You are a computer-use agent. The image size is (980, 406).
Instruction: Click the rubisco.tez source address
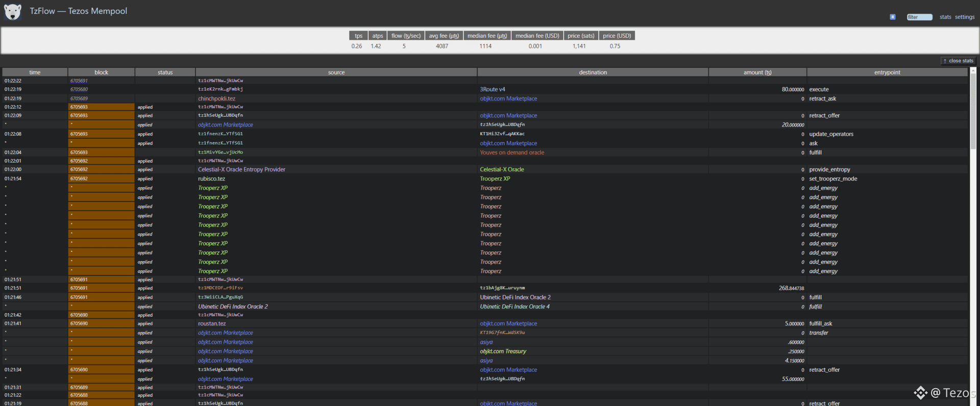[x=211, y=179]
